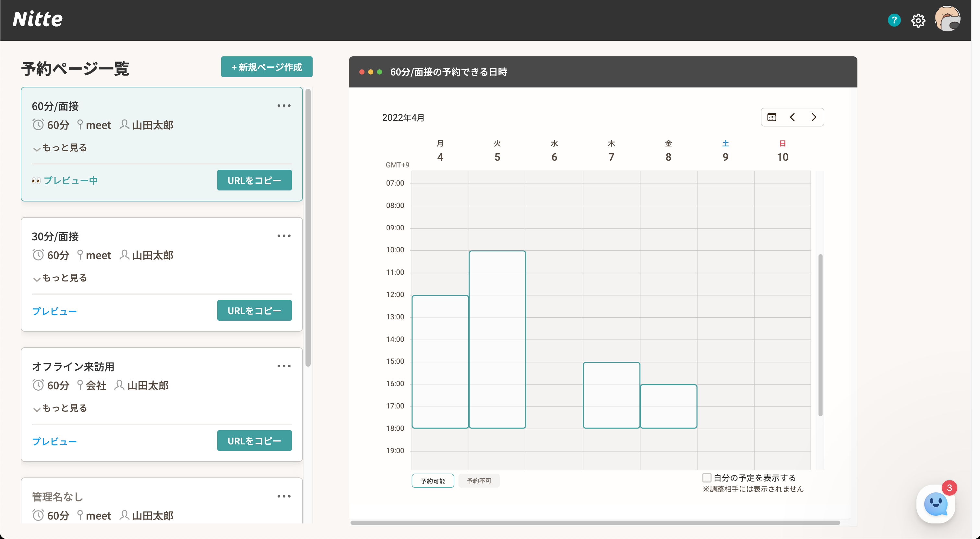Open three-dot menu on 30分/面接 card
The height and width of the screenshot is (539, 980).
284,236
